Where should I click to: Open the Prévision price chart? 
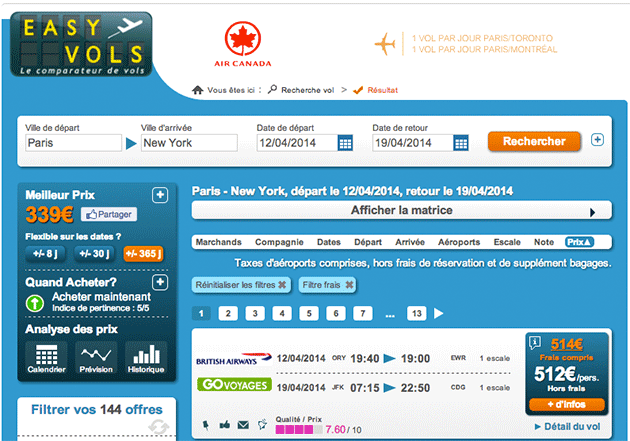click(x=96, y=358)
